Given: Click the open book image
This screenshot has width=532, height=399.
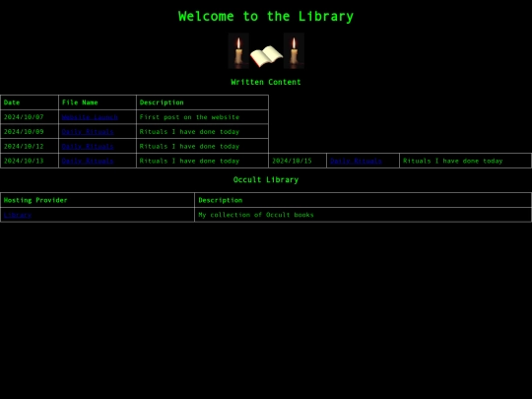Looking at the screenshot, I should click(266, 56).
